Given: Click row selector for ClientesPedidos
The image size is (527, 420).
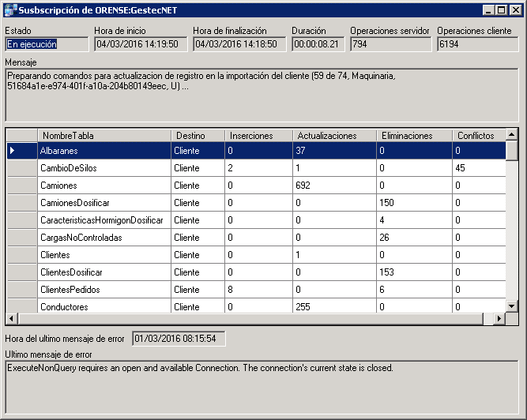Looking at the screenshot, I should pyautogui.click(x=22, y=290).
